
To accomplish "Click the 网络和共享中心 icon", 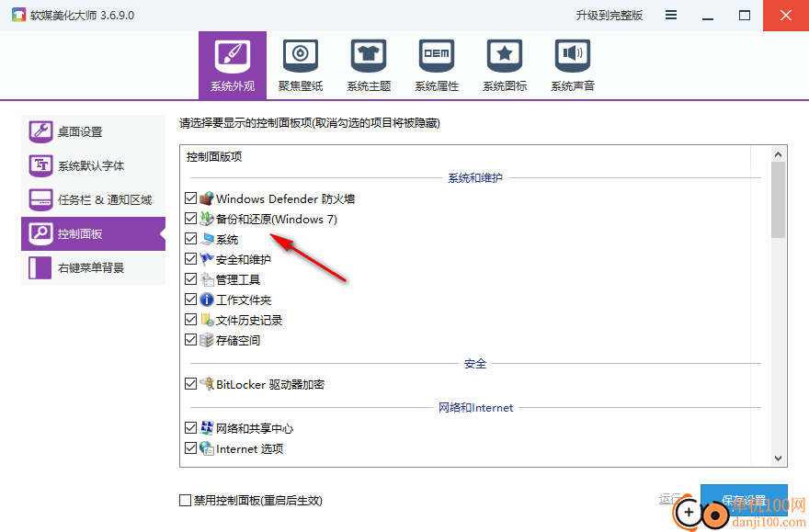I will pyautogui.click(x=207, y=428).
